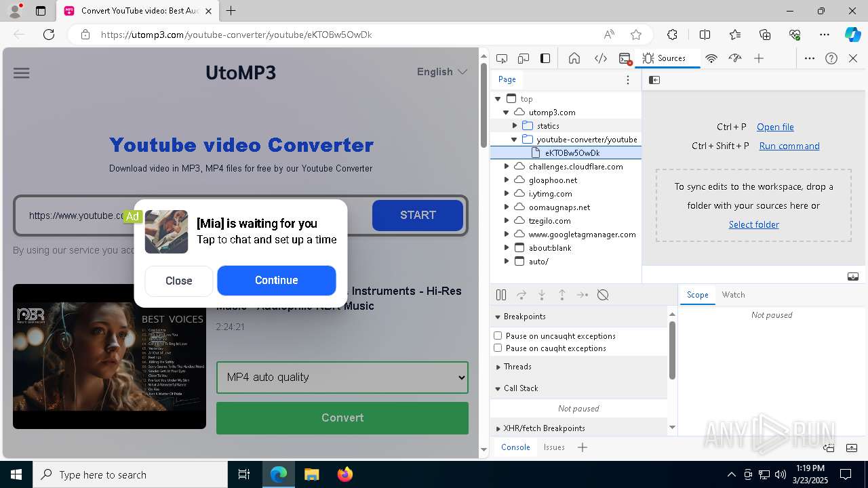Step out of current function icon
The image size is (868, 488).
[x=562, y=295]
